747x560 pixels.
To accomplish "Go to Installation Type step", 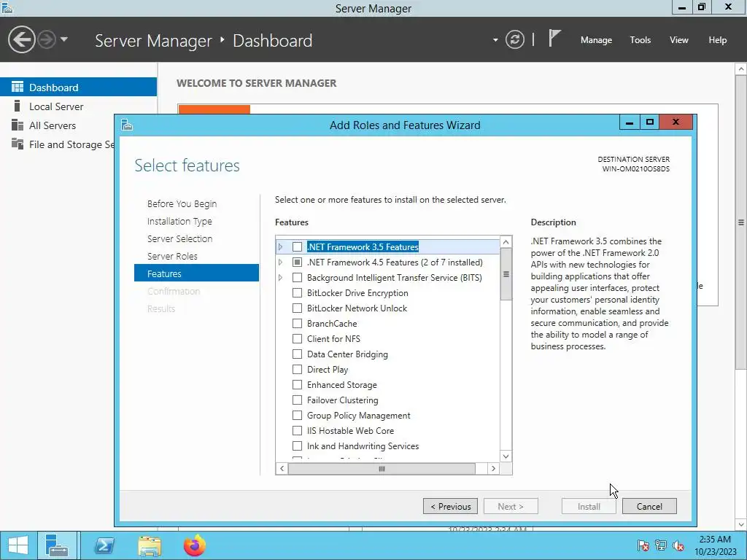I will [179, 222].
